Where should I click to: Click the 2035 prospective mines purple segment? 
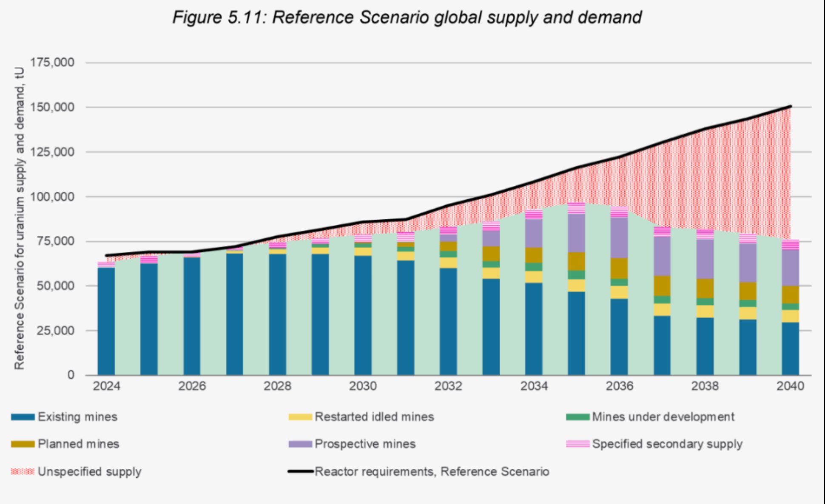coord(576,233)
